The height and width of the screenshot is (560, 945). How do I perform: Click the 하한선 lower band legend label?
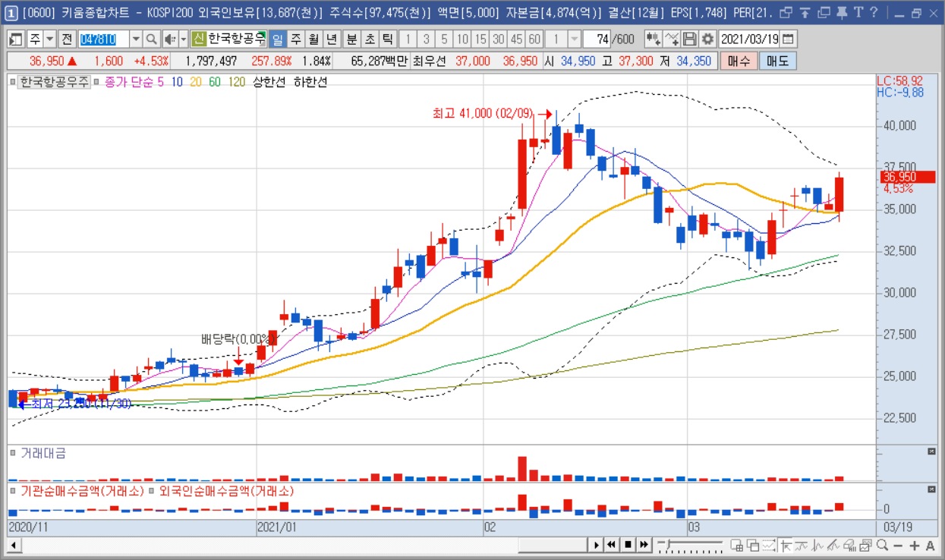point(311,81)
